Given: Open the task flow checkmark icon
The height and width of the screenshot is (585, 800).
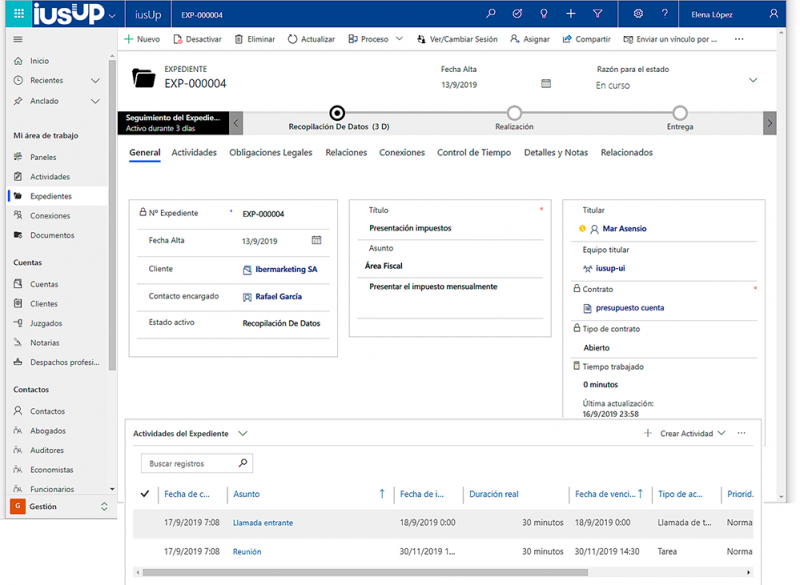Looking at the screenshot, I should (x=517, y=14).
